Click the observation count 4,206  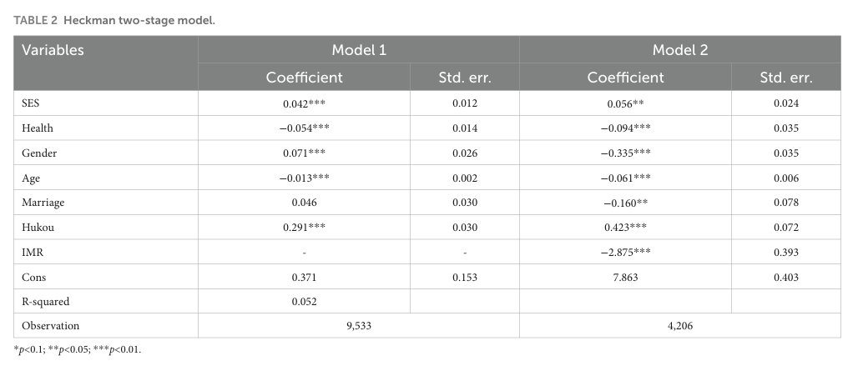click(679, 326)
